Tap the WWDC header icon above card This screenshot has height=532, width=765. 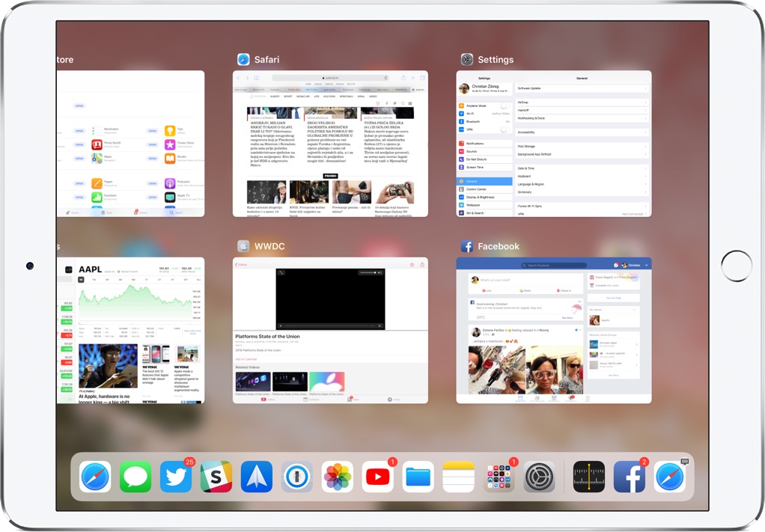[x=243, y=246]
